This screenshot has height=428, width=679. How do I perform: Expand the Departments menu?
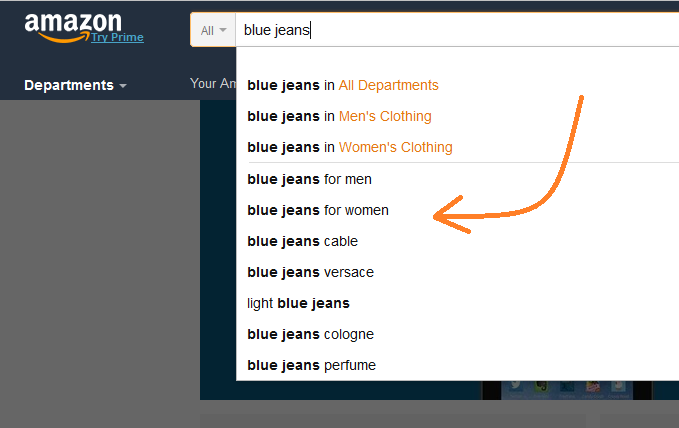75,85
